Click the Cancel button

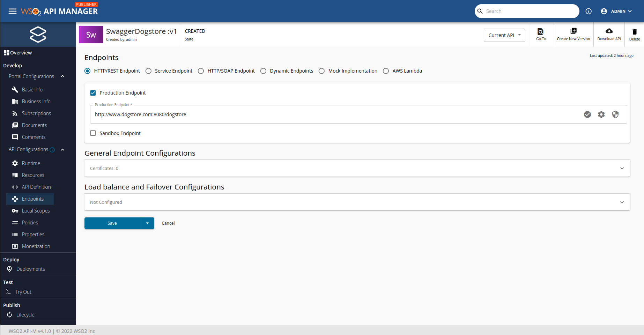pyautogui.click(x=168, y=223)
